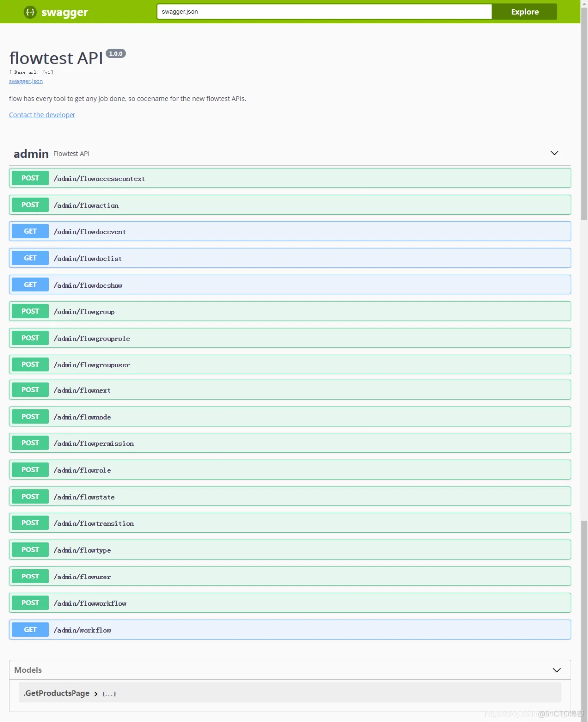Expand the /admin/flowaccesscontext operation
This screenshot has width=588, height=722.
point(291,178)
